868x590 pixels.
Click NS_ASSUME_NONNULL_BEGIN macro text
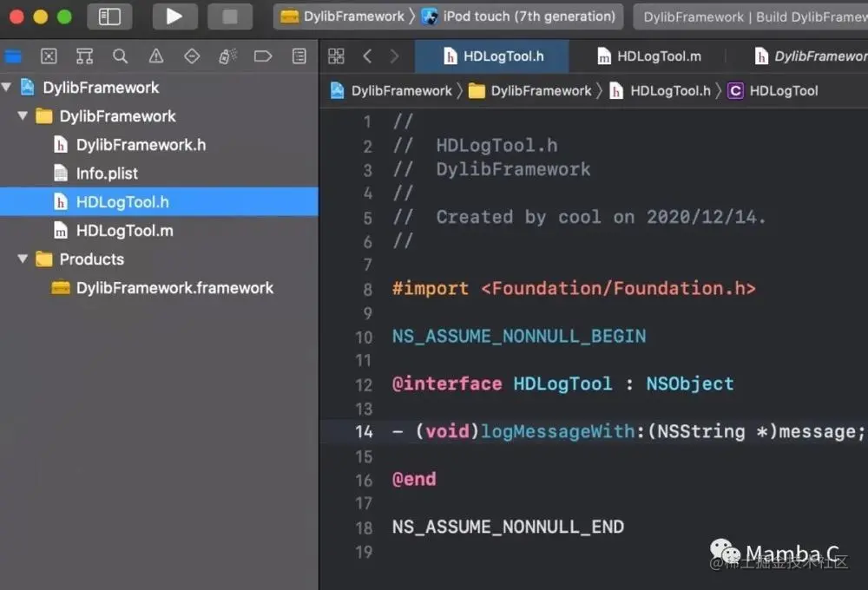point(519,336)
